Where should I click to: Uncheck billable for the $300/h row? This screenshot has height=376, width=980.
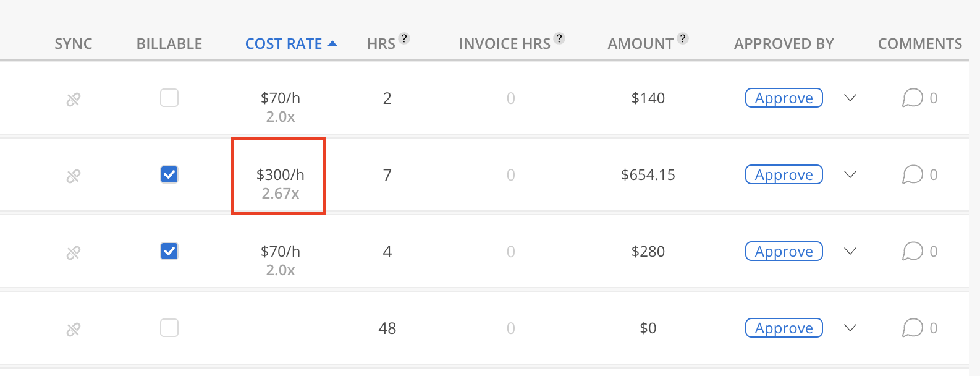pos(169,174)
